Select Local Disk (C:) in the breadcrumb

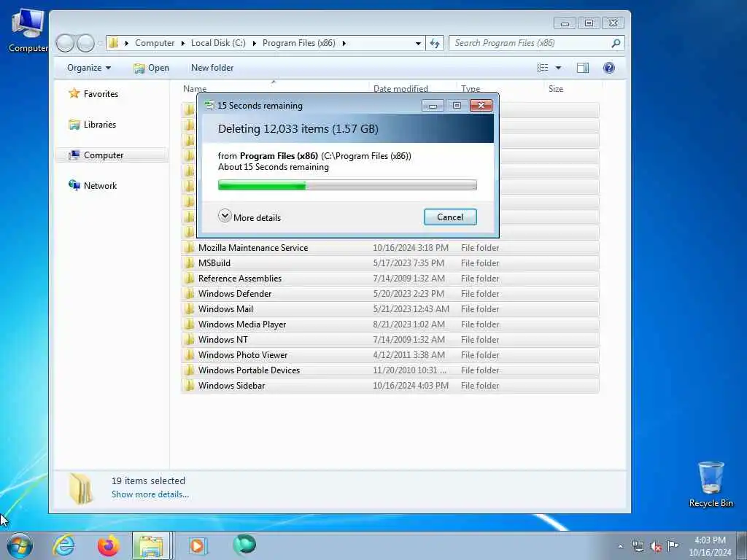coord(218,43)
